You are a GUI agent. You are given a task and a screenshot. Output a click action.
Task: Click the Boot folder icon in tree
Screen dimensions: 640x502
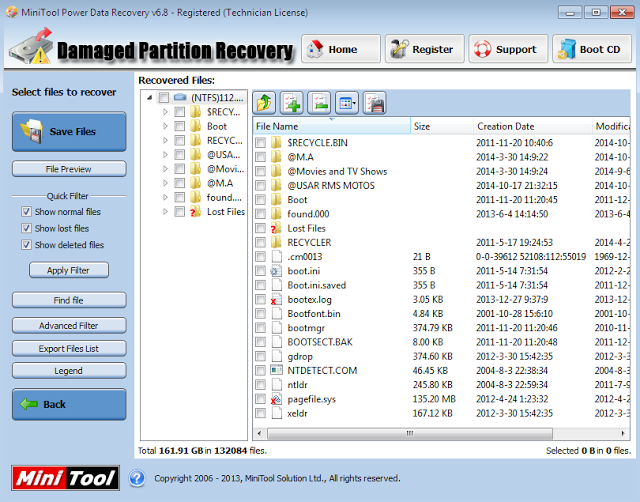pos(196,126)
